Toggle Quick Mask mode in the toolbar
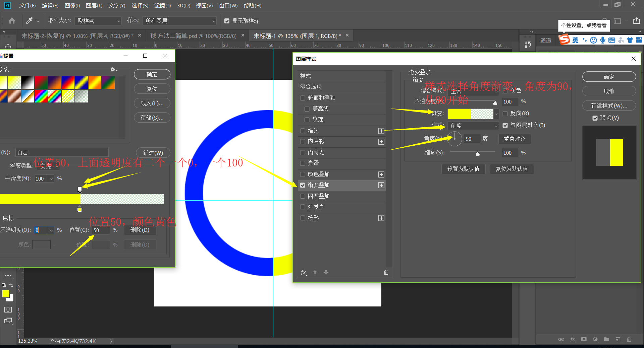The width and height of the screenshot is (644, 348). click(x=8, y=310)
